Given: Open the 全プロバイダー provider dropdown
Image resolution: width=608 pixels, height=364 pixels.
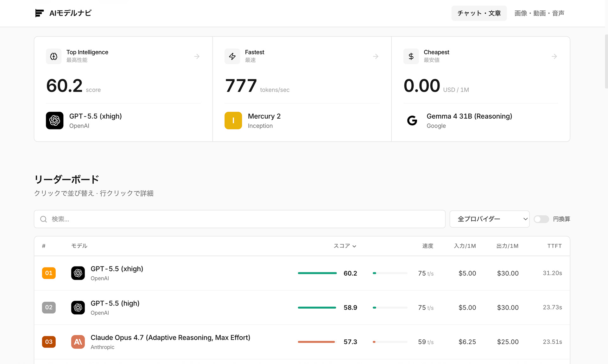Looking at the screenshot, I should coord(490,219).
